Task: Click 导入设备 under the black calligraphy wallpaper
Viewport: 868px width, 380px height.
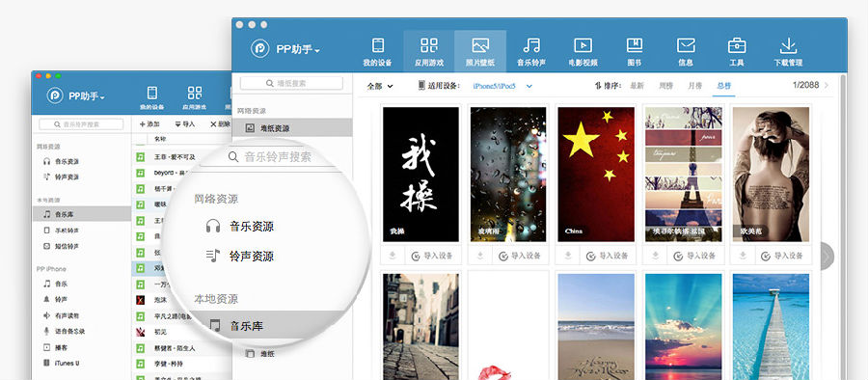Action: [432, 256]
